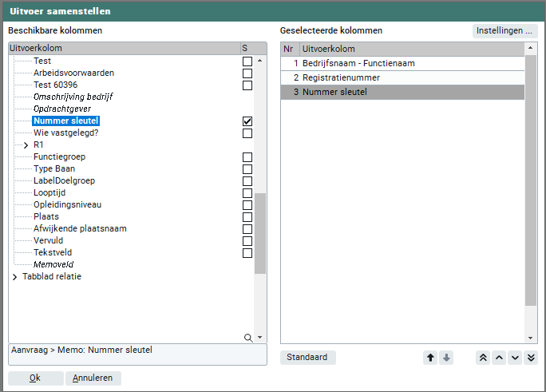The width and height of the screenshot is (546, 392).
Task: Open Instellingen settings button
Action: pyautogui.click(x=504, y=31)
